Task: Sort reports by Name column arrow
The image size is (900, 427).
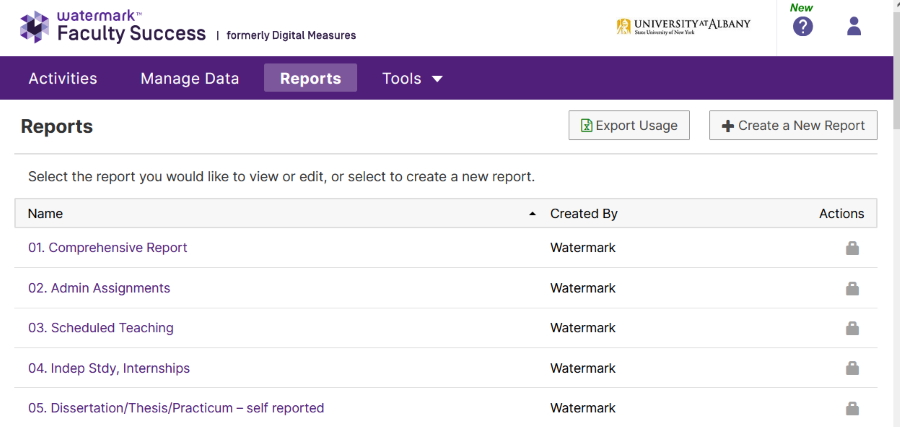Action: [532, 214]
